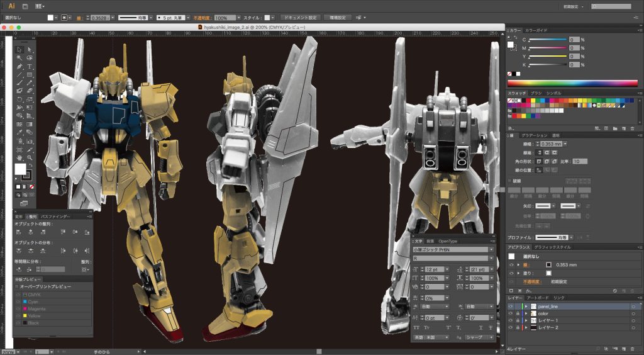
Task: Click the ドキュメント設定 button
Action: (x=300, y=17)
